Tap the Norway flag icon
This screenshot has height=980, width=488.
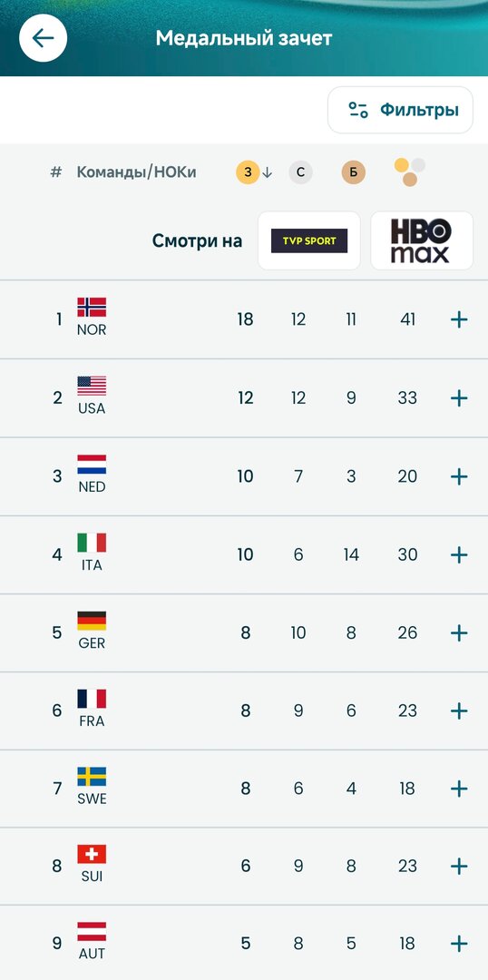point(92,308)
